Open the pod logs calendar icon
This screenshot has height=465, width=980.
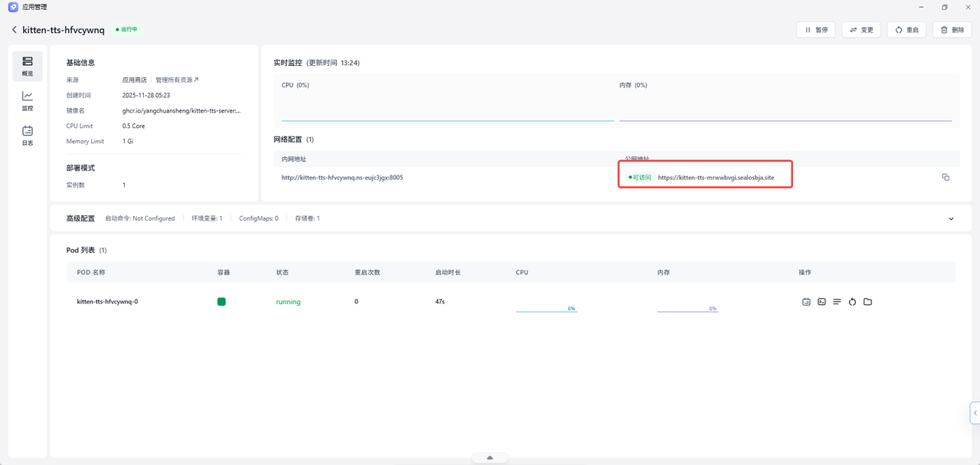(806, 302)
